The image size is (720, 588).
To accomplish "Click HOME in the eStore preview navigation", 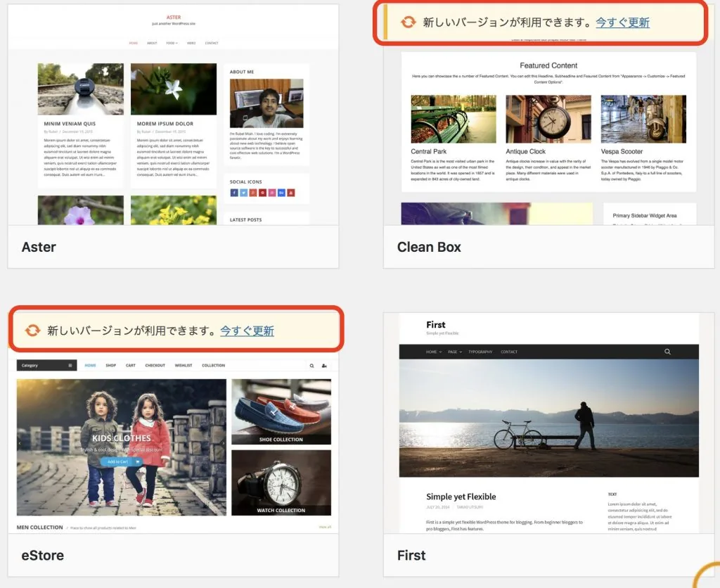I will (91, 365).
